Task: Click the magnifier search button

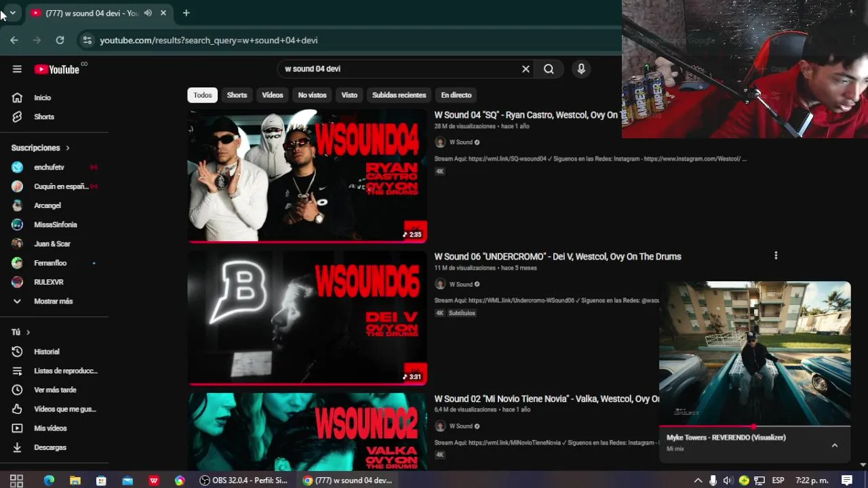Action: (549, 68)
